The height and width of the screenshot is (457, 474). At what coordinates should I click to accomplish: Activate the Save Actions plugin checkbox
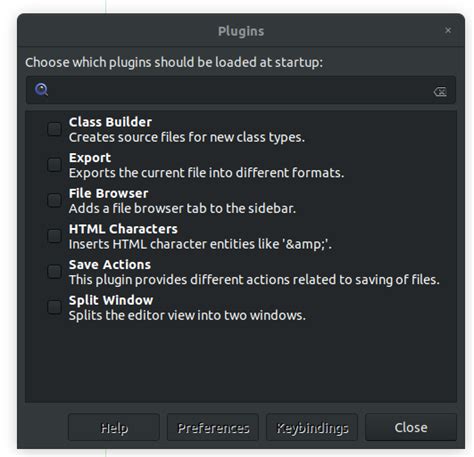(54, 272)
